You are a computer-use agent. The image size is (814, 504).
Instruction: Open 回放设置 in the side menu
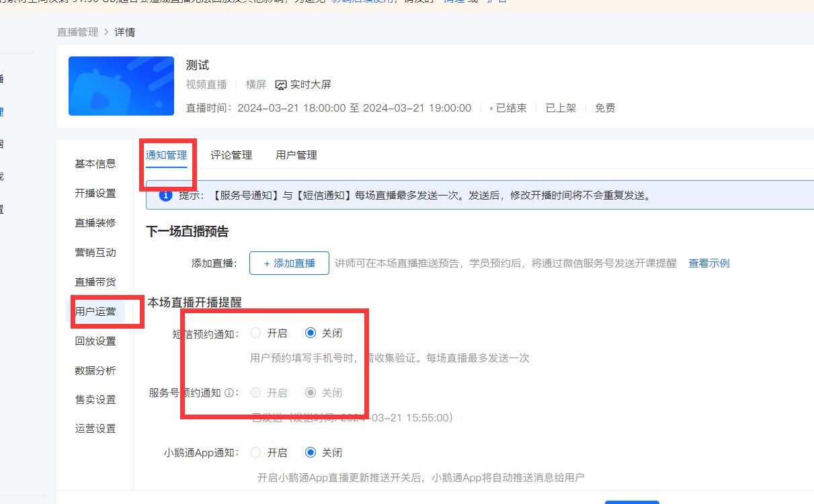click(x=95, y=341)
